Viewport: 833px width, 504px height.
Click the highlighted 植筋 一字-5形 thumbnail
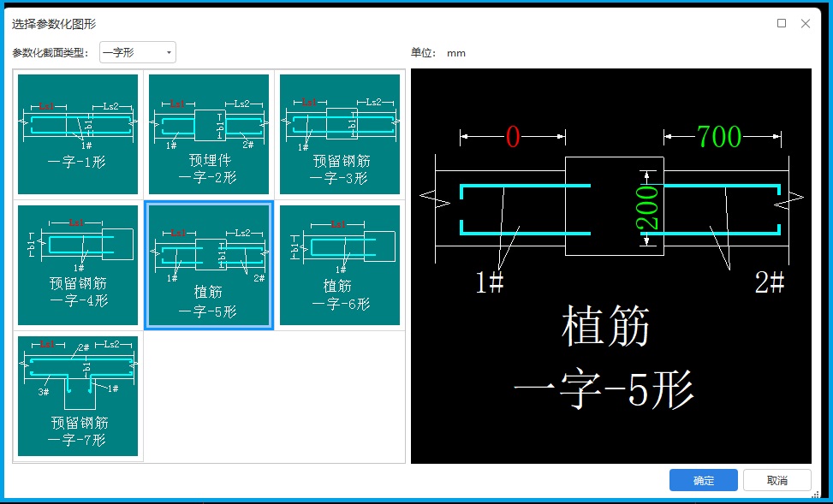click(x=209, y=265)
